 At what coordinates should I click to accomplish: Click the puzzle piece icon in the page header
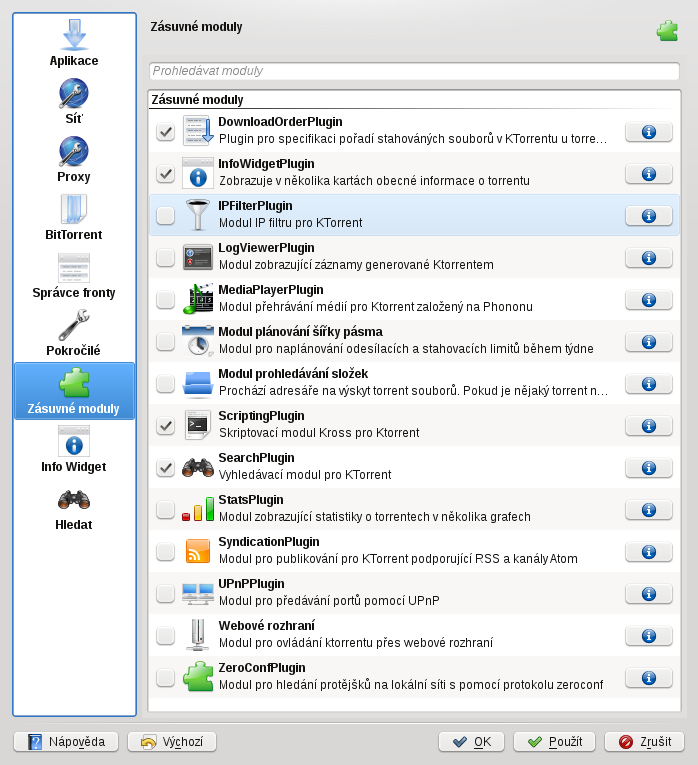(667, 31)
